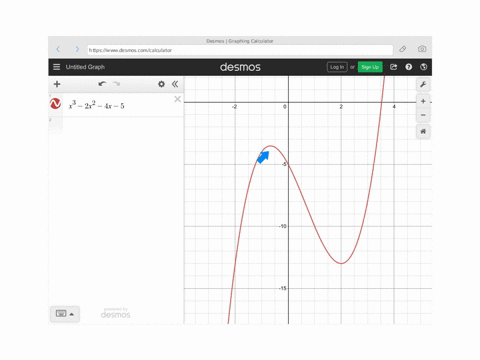
Task: Open the Share Graph icon
Action: click(x=394, y=67)
